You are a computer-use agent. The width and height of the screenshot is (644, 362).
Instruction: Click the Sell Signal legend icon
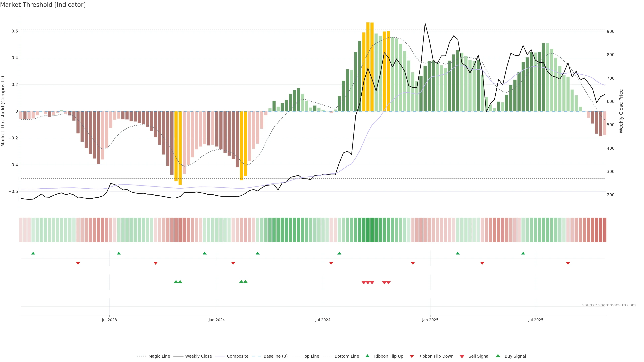462,356
